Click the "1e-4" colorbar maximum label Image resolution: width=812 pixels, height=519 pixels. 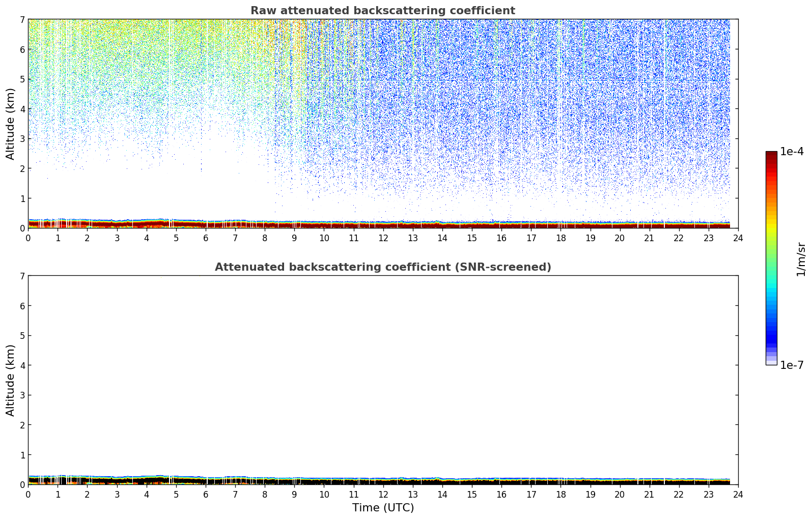[792, 152]
